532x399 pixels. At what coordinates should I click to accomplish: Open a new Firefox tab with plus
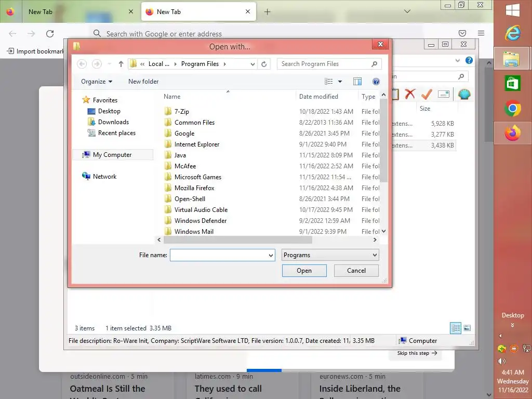(x=268, y=12)
